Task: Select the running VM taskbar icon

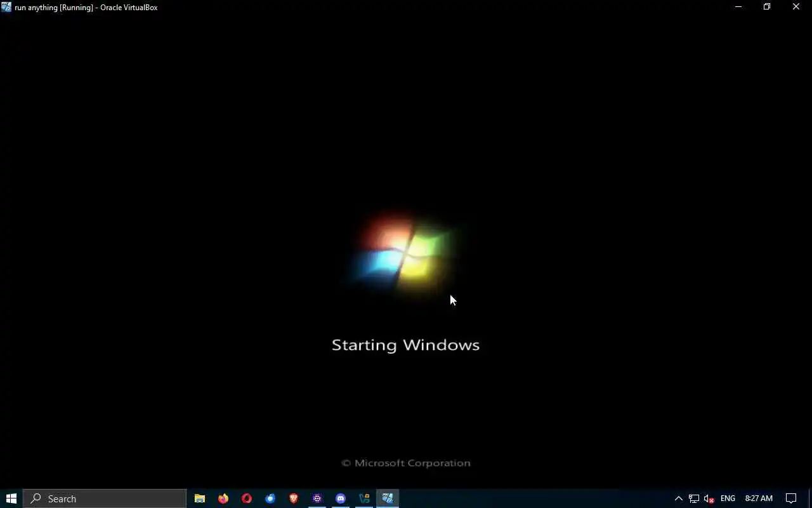Action: [388, 498]
